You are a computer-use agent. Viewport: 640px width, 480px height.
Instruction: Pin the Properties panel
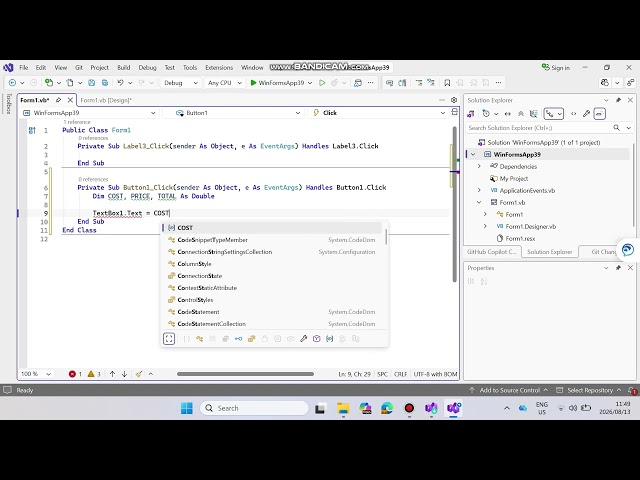618,268
